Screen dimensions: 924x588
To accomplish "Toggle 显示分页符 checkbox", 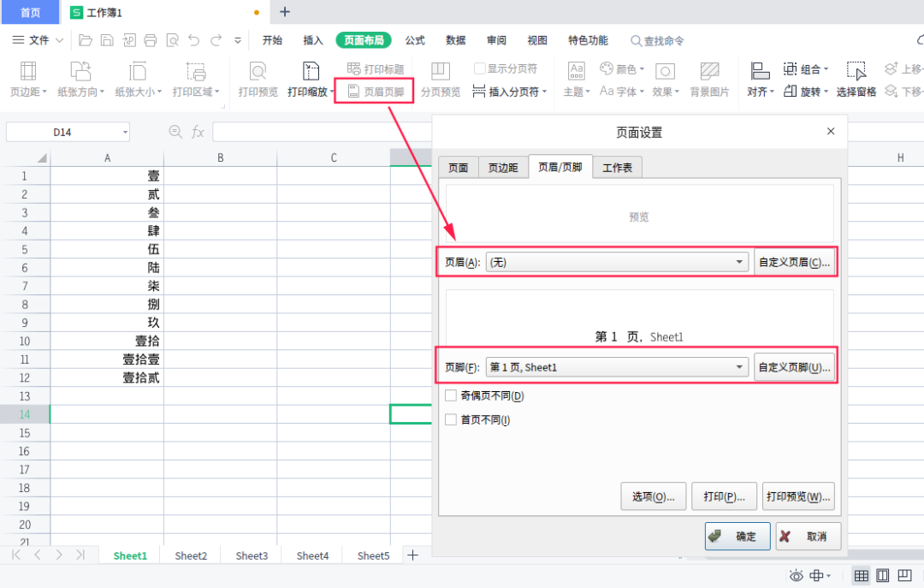I will 480,68.
